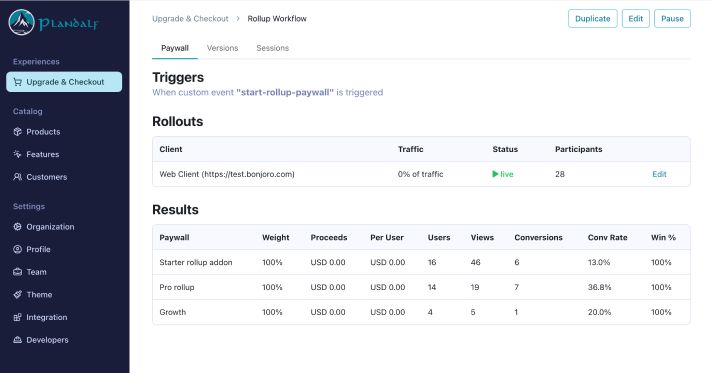Viewport: 711px width, 373px height.
Task: Click the Developers icon in sidebar
Action: pyautogui.click(x=18, y=340)
